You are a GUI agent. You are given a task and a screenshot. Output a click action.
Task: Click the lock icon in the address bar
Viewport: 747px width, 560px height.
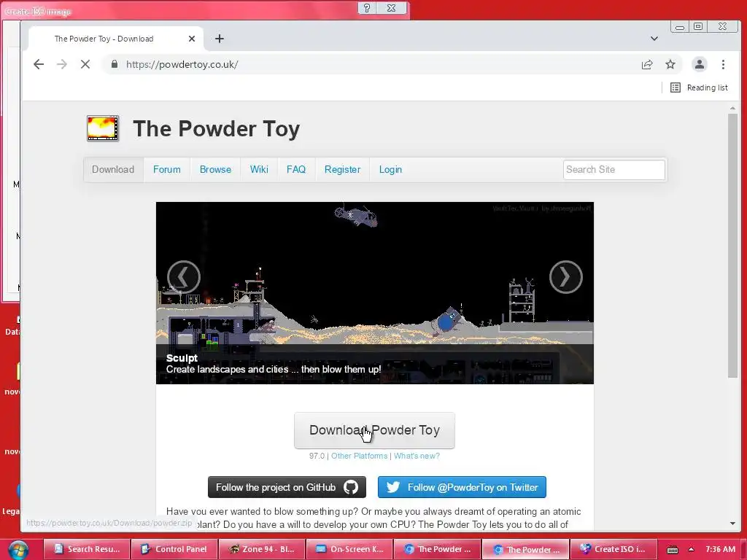click(115, 64)
